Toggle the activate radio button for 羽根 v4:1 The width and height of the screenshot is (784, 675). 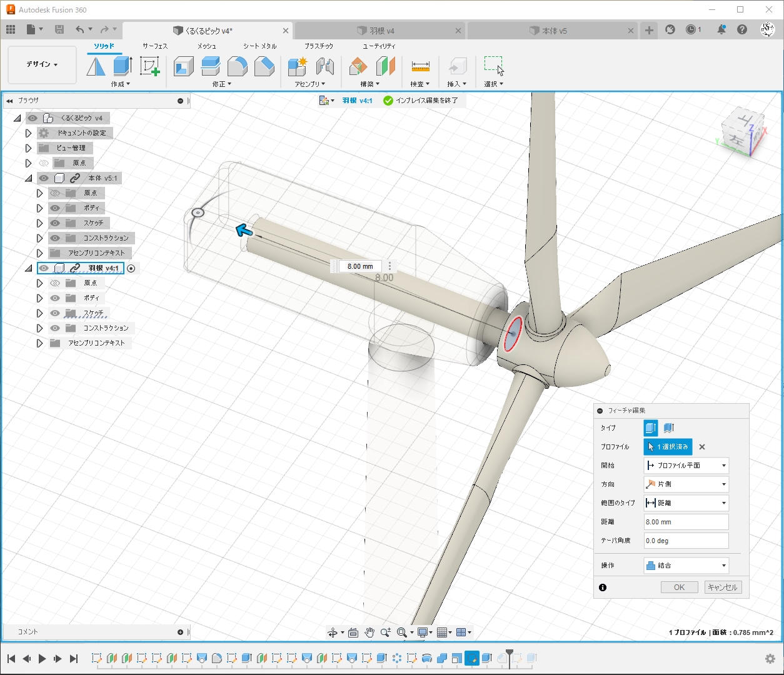tap(131, 268)
